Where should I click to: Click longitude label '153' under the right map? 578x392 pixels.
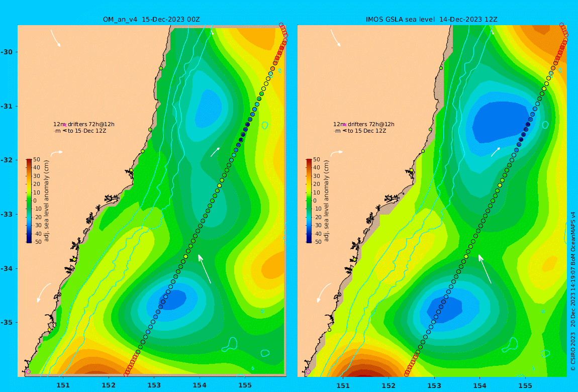pyautogui.click(x=434, y=385)
